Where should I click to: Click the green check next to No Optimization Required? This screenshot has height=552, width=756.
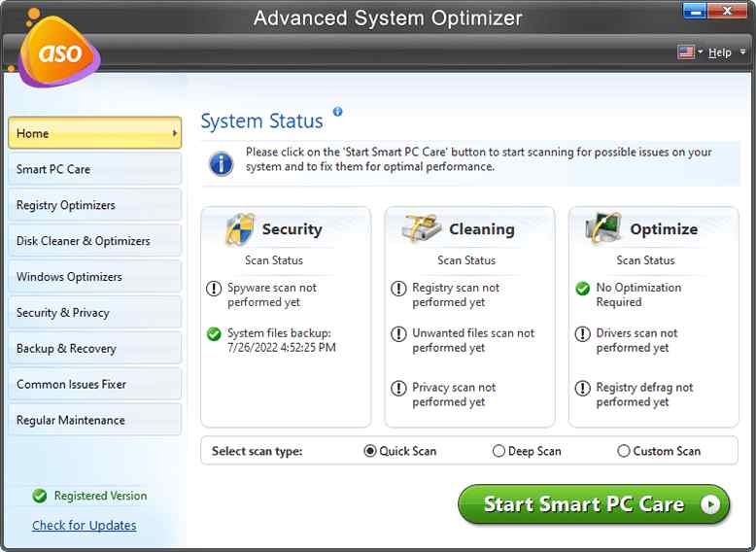coord(582,289)
